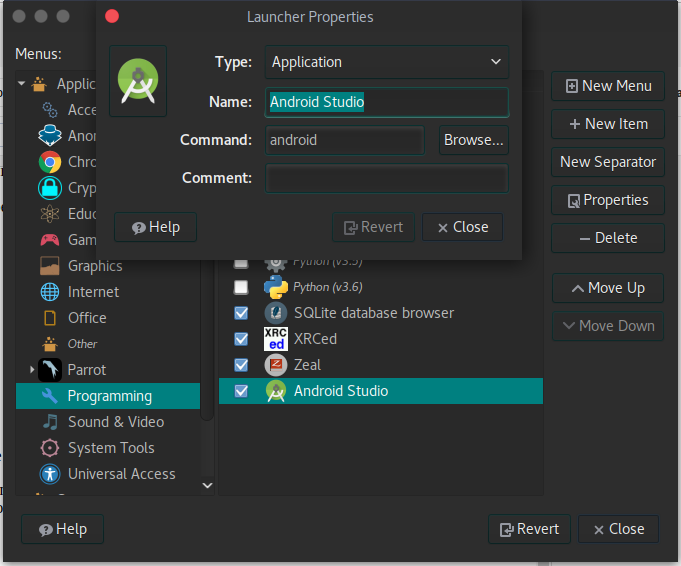Viewport: 681px width, 566px height.
Task: Click the Cryptography padlock icon
Action: point(50,188)
